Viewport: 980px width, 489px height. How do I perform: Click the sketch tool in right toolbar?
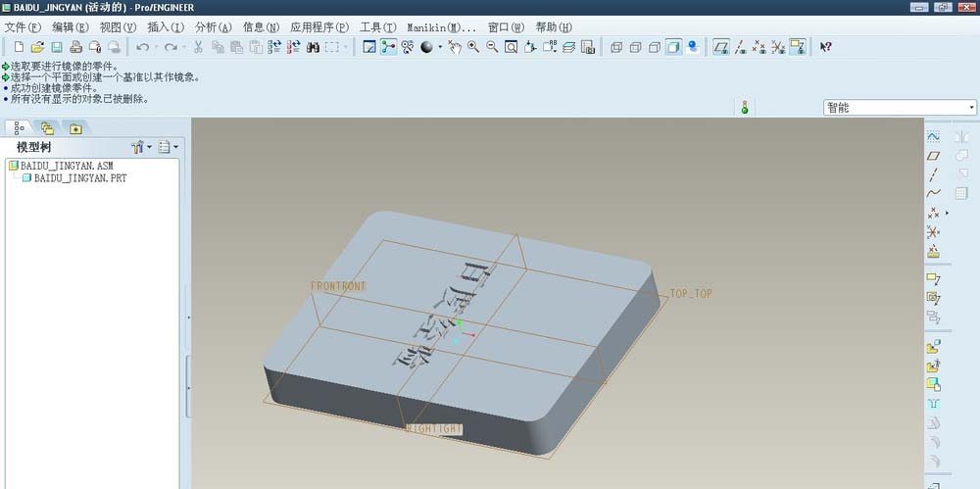click(x=933, y=135)
